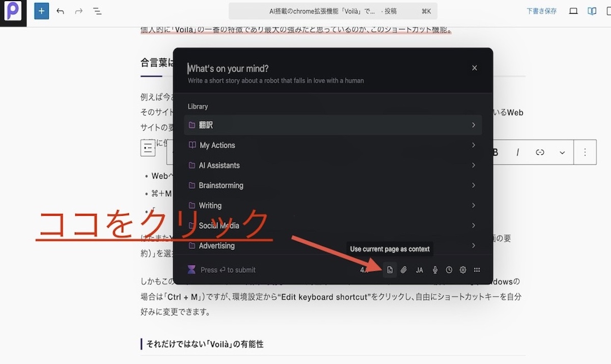Start voice input with microphone icon

tap(435, 270)
